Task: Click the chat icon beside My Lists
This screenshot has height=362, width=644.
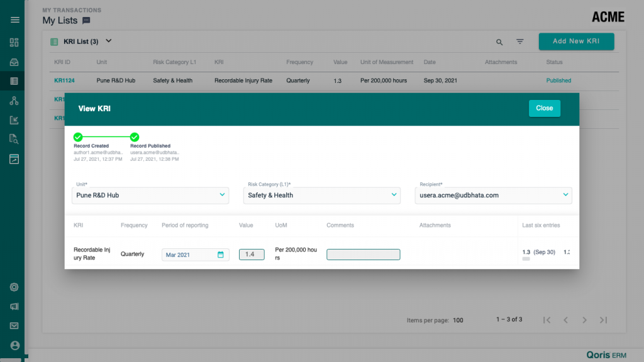Action: 86,21
